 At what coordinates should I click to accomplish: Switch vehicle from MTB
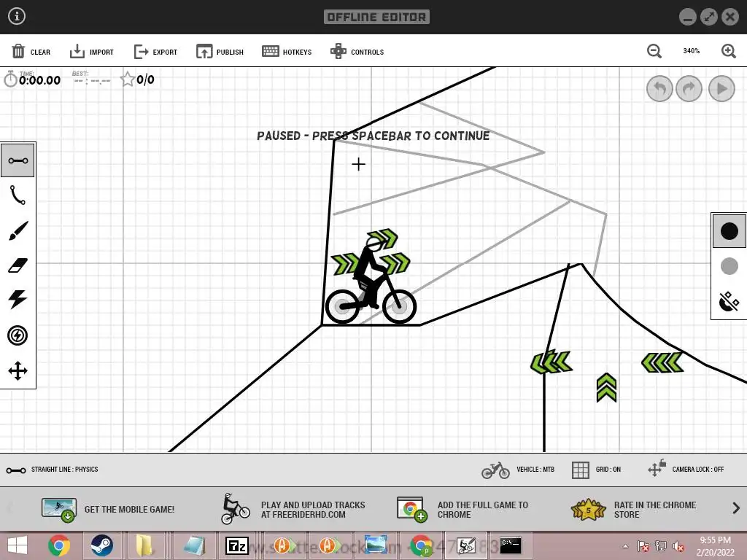(518, 470)
